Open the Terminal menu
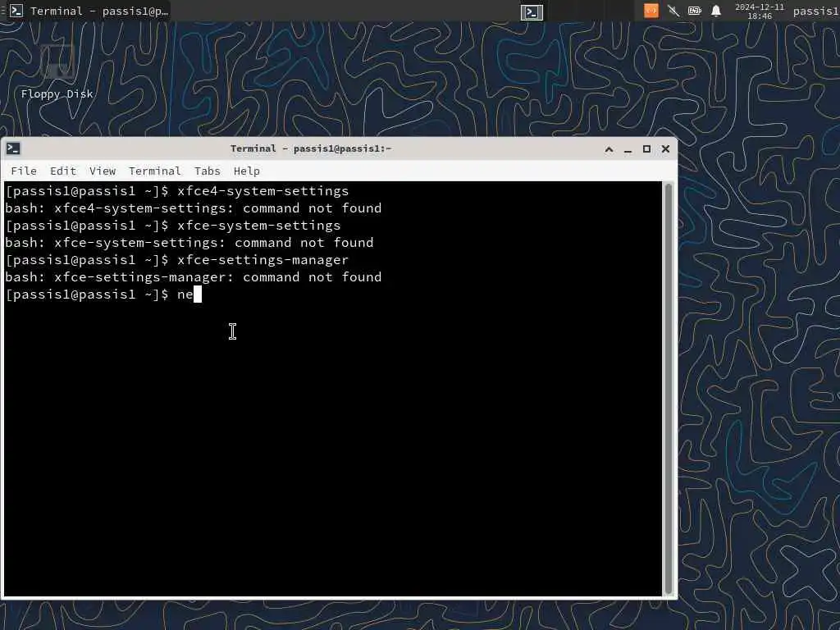The height and width of the screenshot is (630, 840). point(155,171)
